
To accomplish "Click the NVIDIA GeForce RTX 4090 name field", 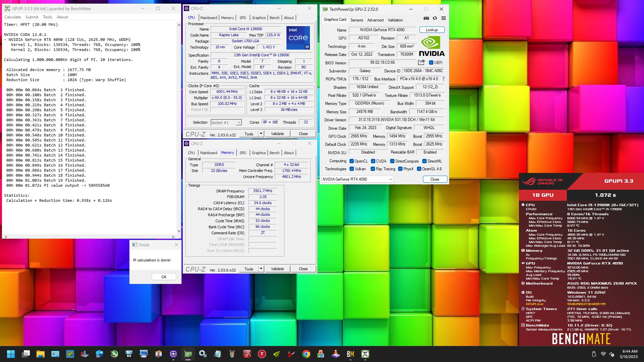I will point(382,30).
